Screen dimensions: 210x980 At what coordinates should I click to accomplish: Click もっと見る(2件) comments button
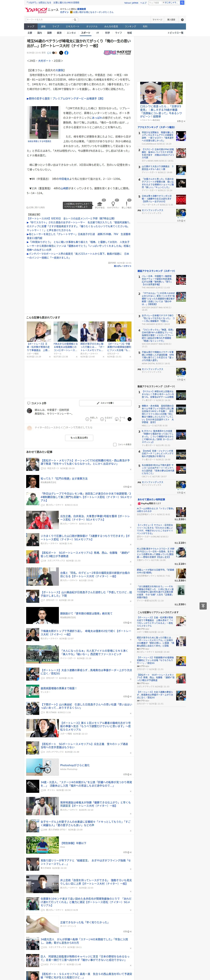point(79,438)
